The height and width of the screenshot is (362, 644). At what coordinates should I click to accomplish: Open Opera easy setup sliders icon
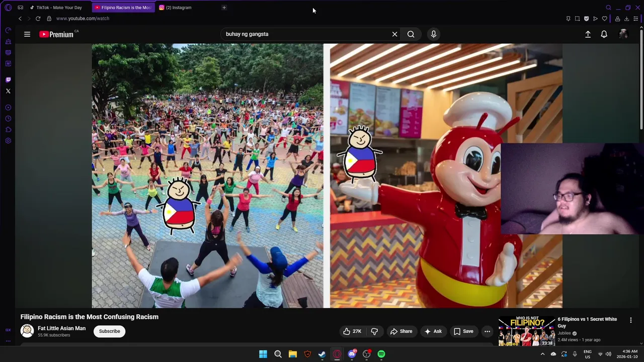(x=635, y=19)
